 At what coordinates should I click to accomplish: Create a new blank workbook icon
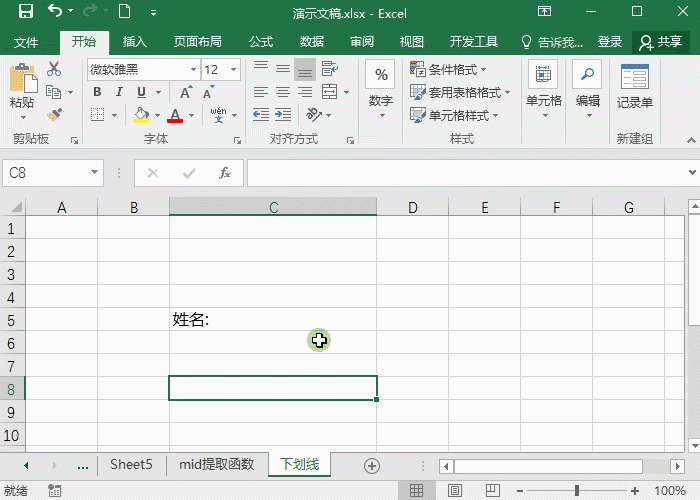125,11
